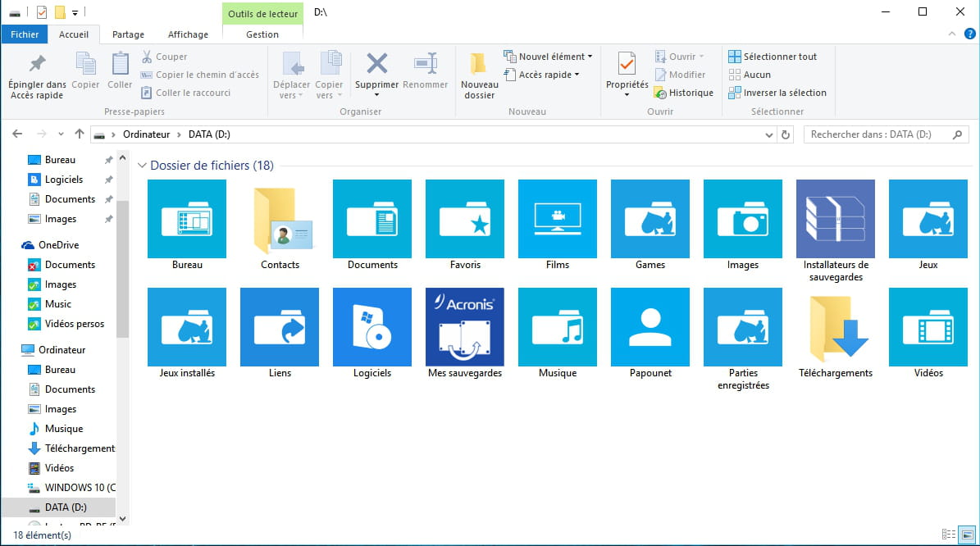This screenshot has height=546, width=980.
Task: Open the Fichier menu
Action: coord(25,34)
